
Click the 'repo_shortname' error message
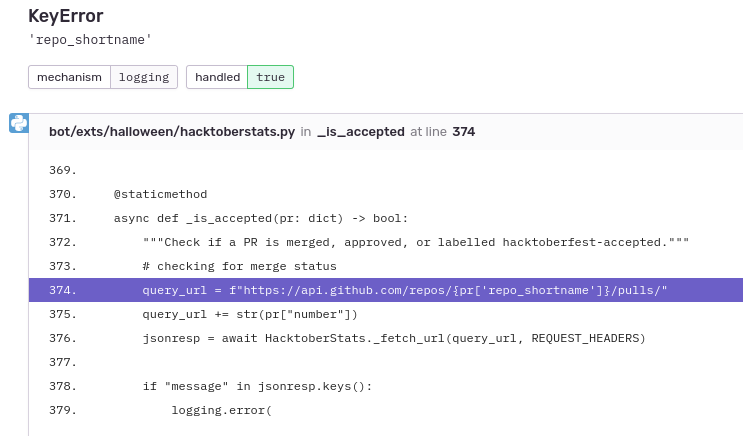[x=90, y=40]
